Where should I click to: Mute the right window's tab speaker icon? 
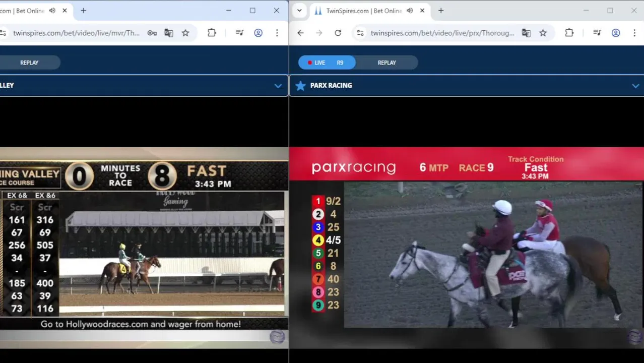point(410,11)
